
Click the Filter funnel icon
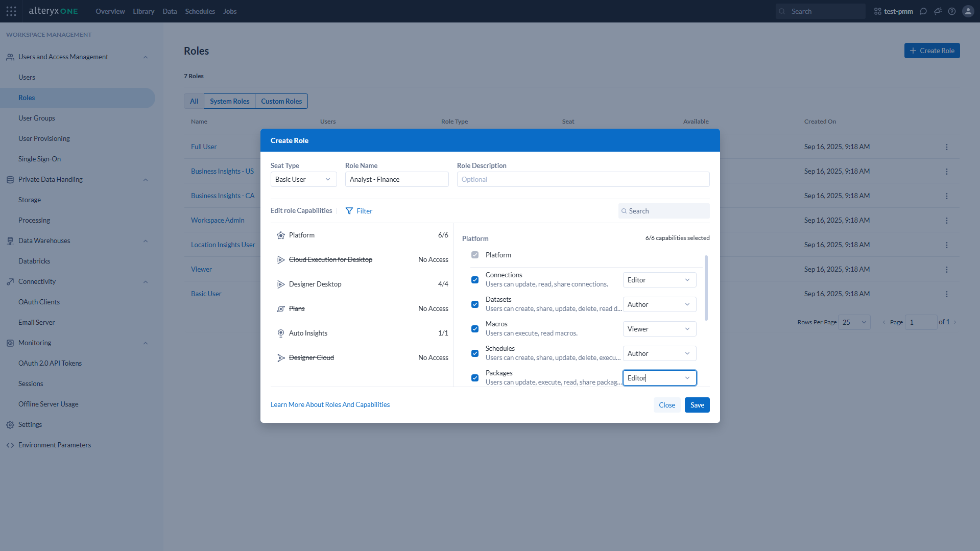pyautogui.click(x=349, y=211)
